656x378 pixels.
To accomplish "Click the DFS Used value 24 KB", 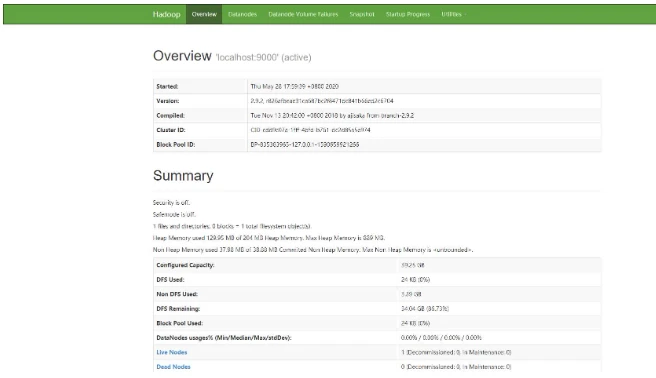I will point(415,280).
